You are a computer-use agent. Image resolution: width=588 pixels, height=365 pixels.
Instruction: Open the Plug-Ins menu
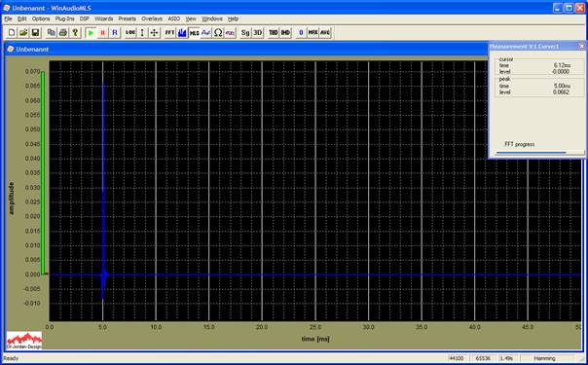point(64,18)
